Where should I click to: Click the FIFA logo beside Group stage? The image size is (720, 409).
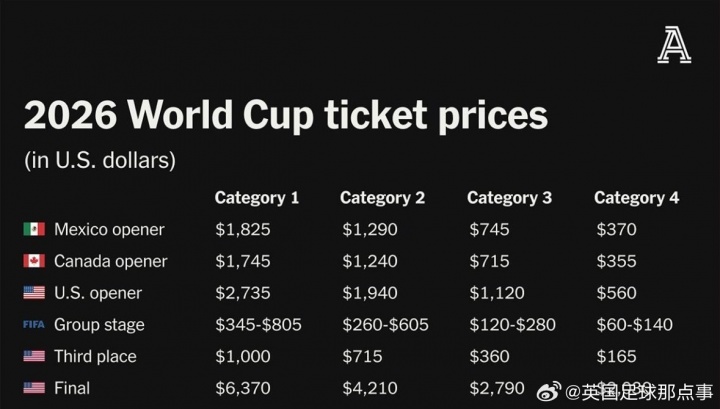click(34, 325)
